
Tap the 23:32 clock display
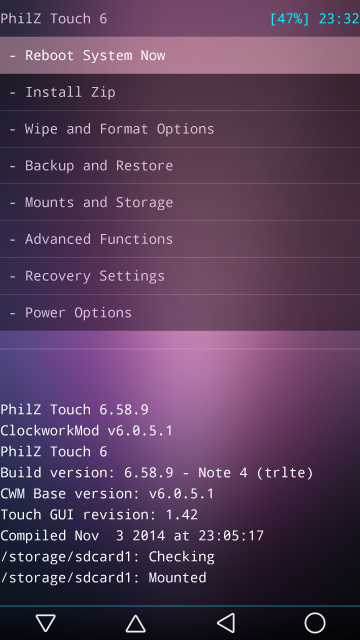click(x=339, y=19)
